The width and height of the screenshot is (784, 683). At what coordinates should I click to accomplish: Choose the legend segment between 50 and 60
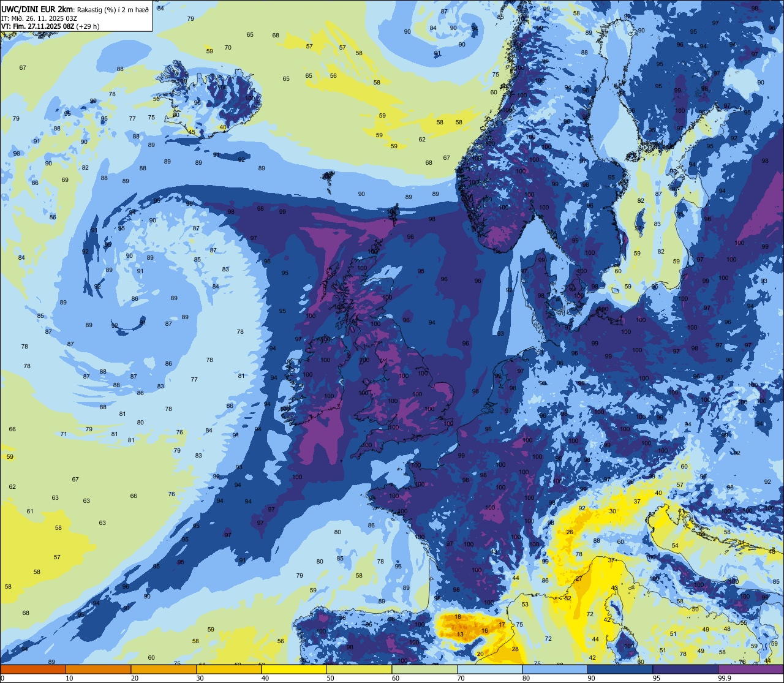pyautogui.click(x=359, y=669)
